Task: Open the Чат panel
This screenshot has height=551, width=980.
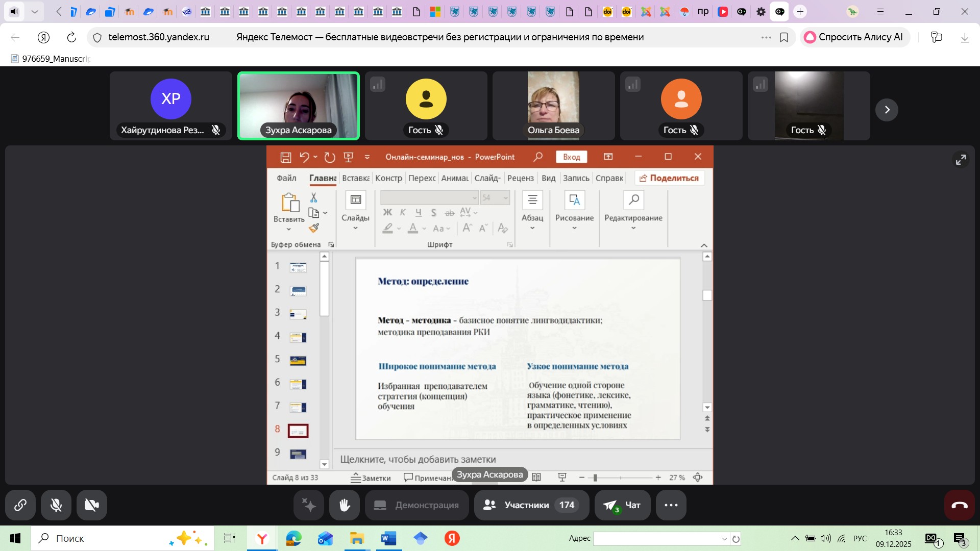Action: tap(622, 505)
